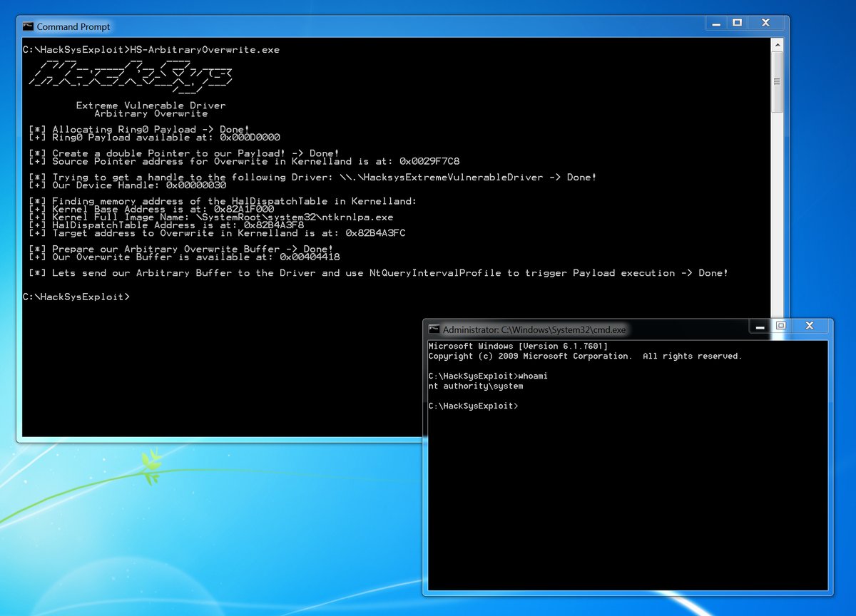Click the Command Prompt vertical scrollbar thumb
The height and width of the screenshot is (616, 856).
[x=778, y=82]
